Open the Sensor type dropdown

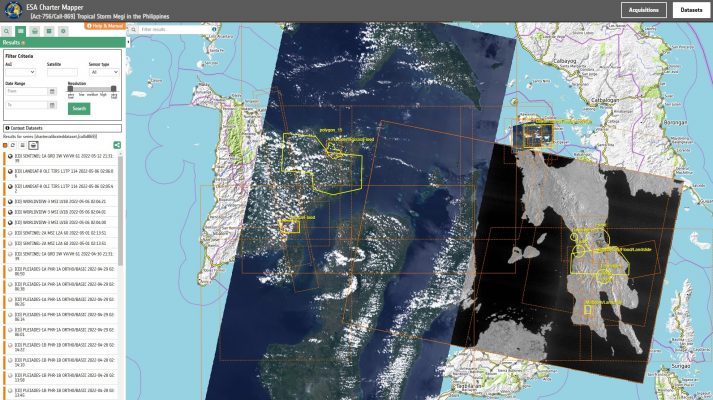point(104,72)
